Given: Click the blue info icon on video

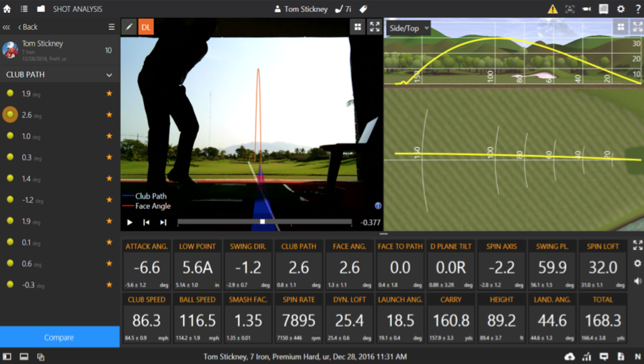Looking at the screenshot, I should 378,206.
